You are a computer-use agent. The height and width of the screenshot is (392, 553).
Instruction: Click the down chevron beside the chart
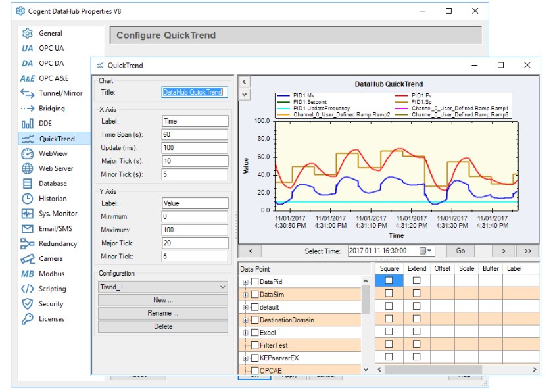pos(245,95)
